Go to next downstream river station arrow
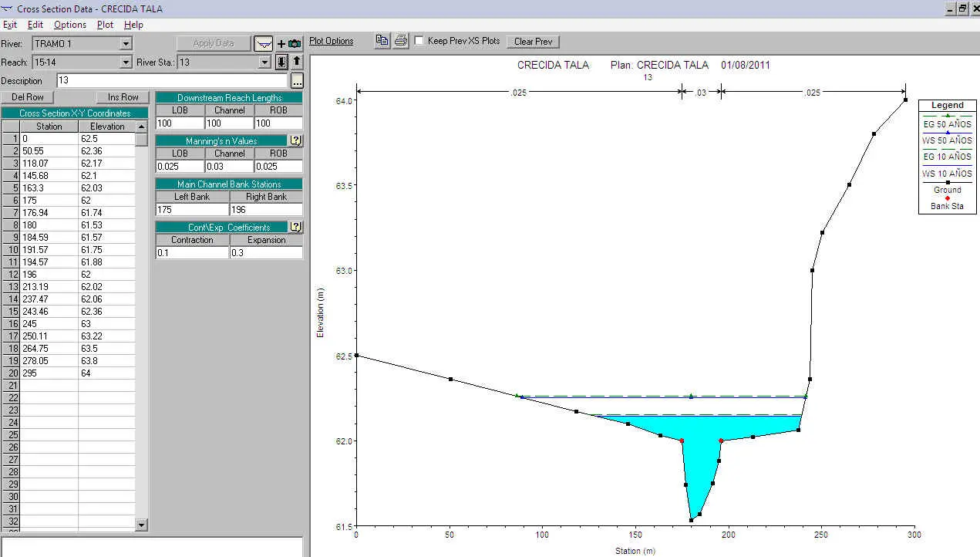This screenshot has width=980, height=557. tap(282, 62)
